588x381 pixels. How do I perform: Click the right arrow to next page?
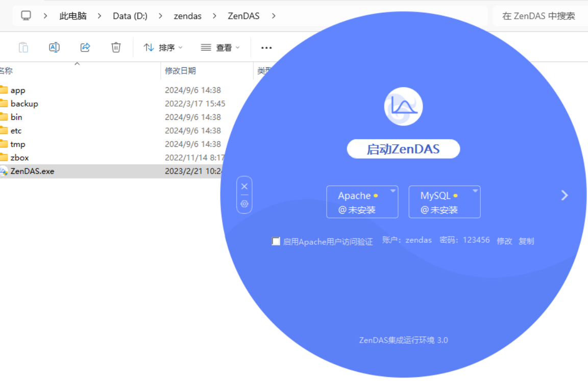click(564, 195)
